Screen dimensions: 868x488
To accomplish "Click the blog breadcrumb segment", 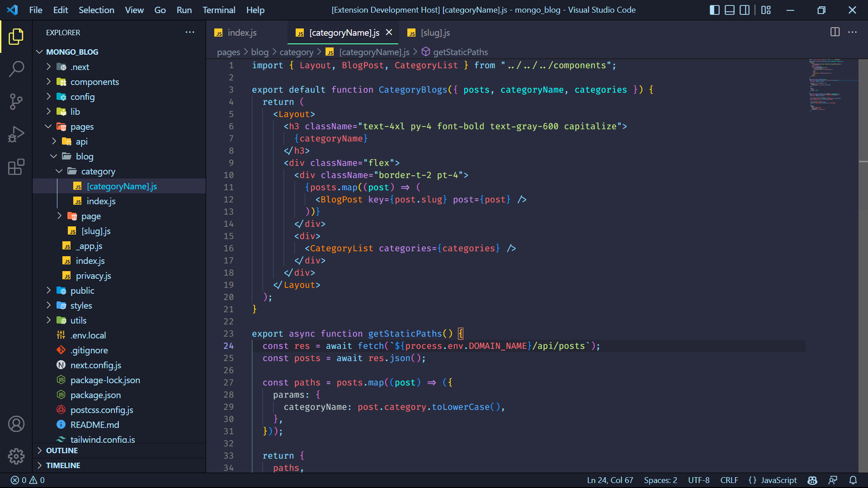I will 259,52.
